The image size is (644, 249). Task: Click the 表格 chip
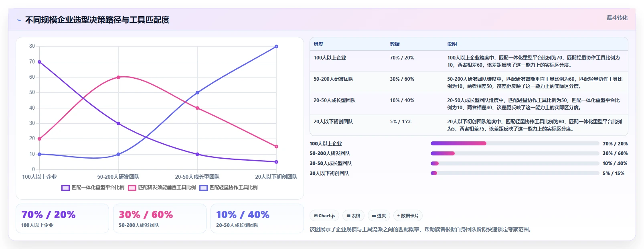click(353, 216)
